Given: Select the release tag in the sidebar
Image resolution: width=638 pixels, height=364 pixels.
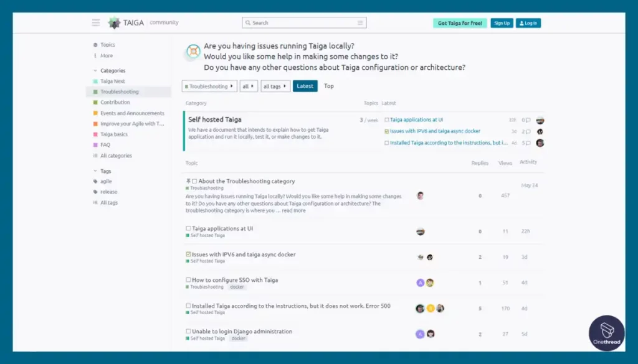Looking at the screenshot, I should pyautogui.click(x=108, y=192).
